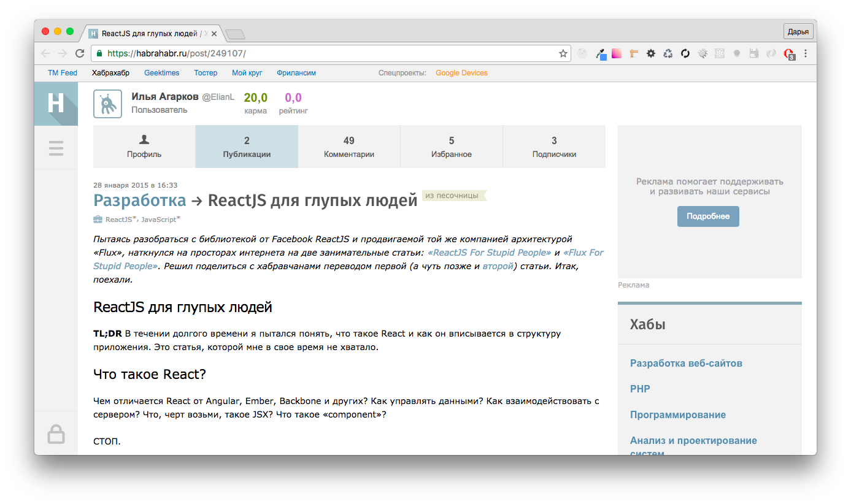Image resolution: width=851 pixels, height=504 pixels.
Task: Click the из песочницы label
Action: [x=454, y=196]
